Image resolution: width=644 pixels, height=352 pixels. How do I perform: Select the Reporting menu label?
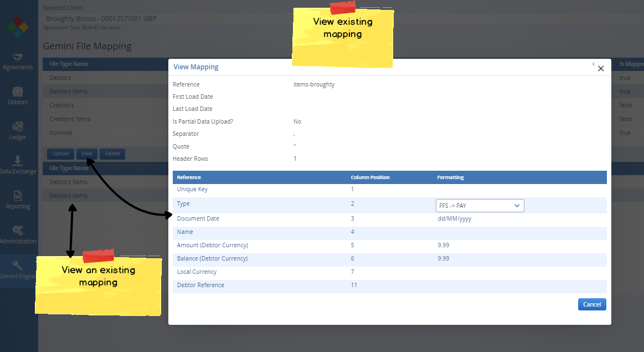pos(18,206)
